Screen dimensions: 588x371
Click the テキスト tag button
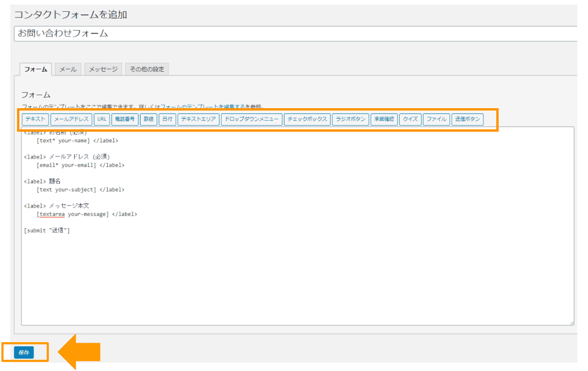pos(35,119)
